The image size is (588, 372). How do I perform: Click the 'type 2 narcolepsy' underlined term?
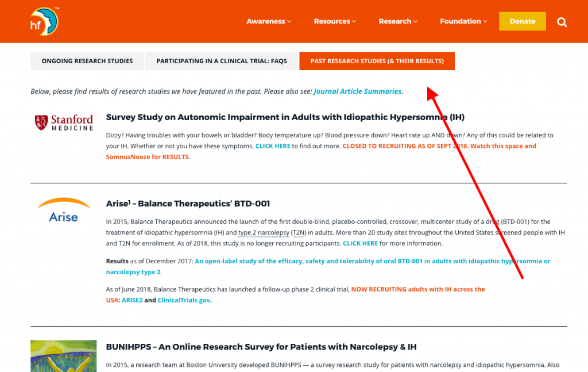click(x=264, y=233)
